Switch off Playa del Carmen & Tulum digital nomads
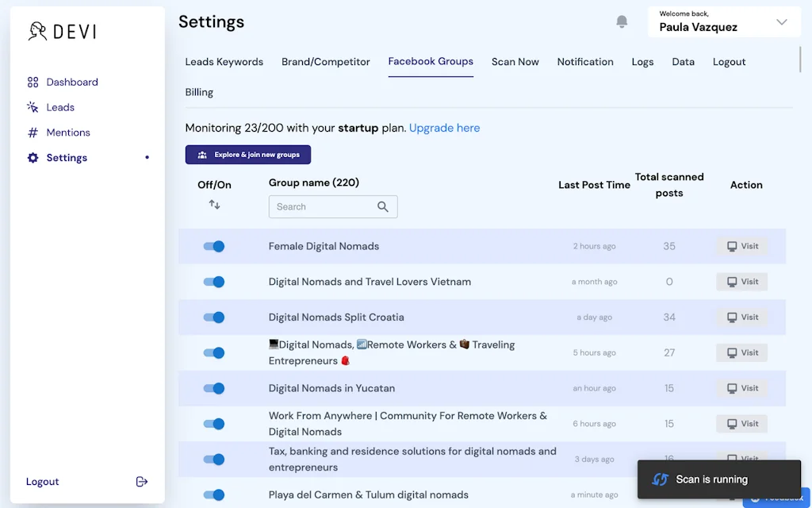 (214, 495)
